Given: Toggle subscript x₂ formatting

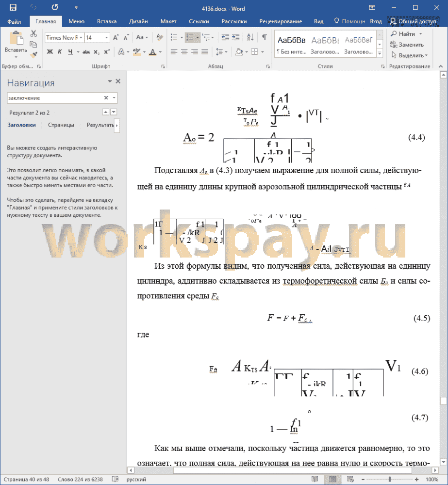Looking at the screenshot, I should coord(97,52).
